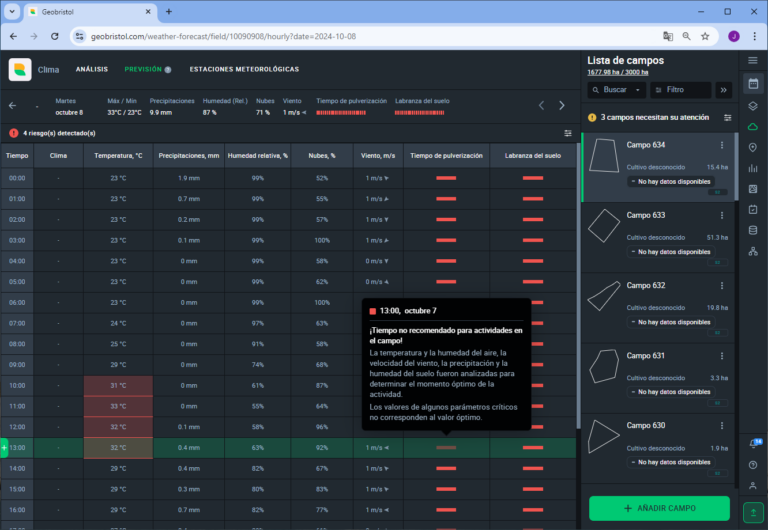768x530 pixels.
Task: Open the weather cloud icon in sidebar
Action: [x=753, y=126]
